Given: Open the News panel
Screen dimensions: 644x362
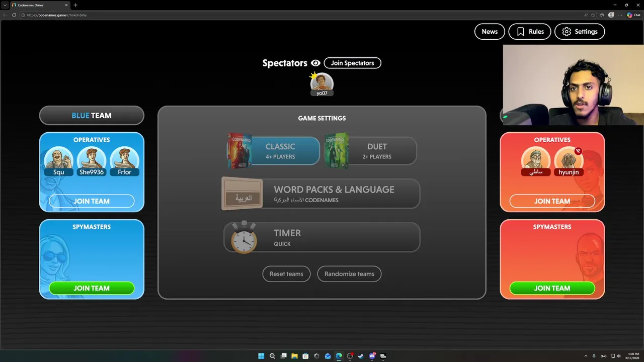Looking at the screenshot, I should (x=490, y=32).
